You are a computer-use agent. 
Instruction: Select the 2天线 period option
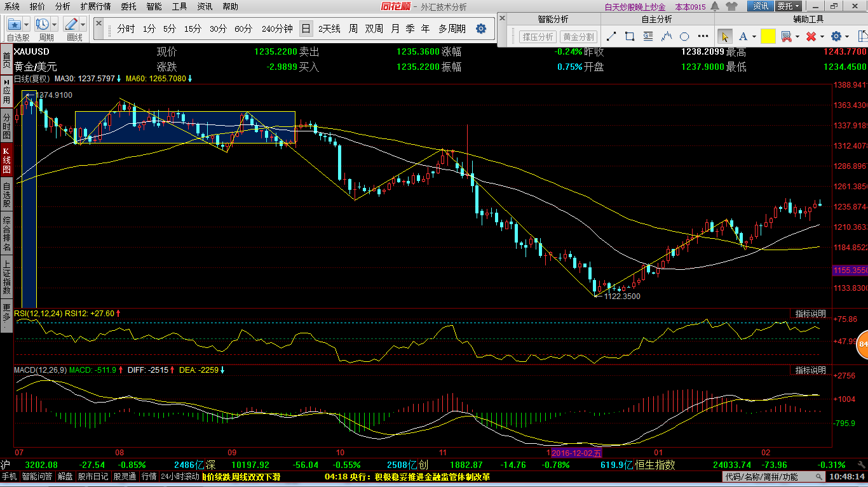coord(329,29)
